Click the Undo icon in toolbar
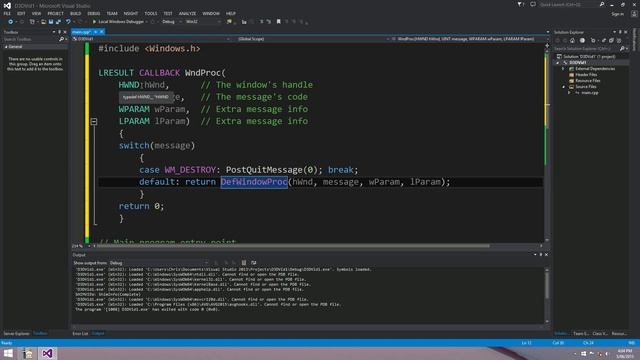640x360 pixels. click(68, 22)
